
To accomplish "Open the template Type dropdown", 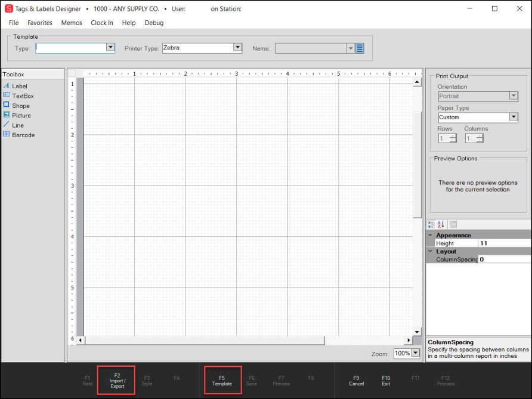I will [110, 48].
